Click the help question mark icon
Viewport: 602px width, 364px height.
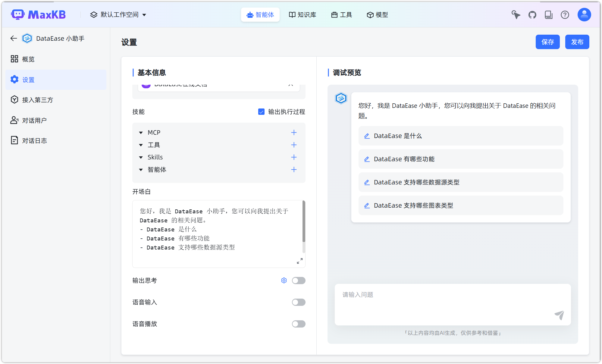coord(565,14)
